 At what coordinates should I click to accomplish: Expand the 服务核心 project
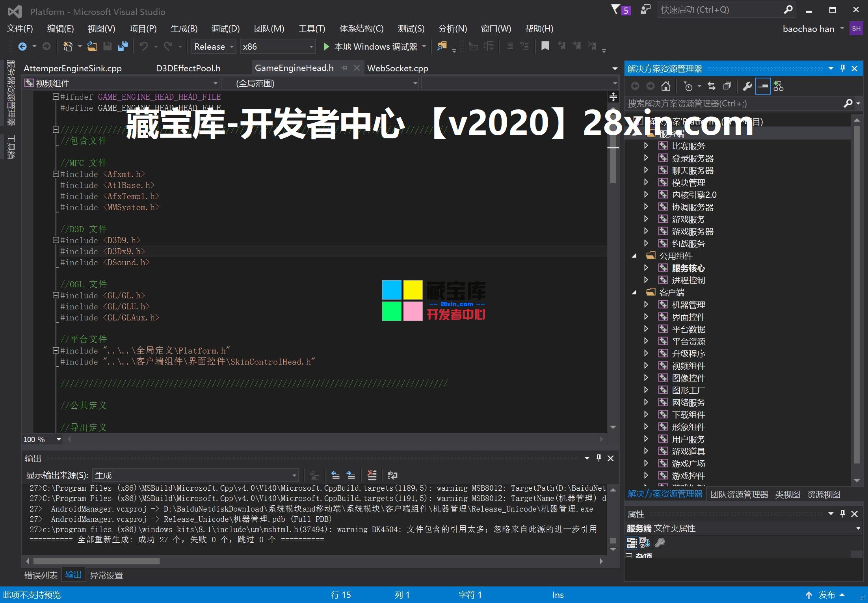(x=646, y=268)
